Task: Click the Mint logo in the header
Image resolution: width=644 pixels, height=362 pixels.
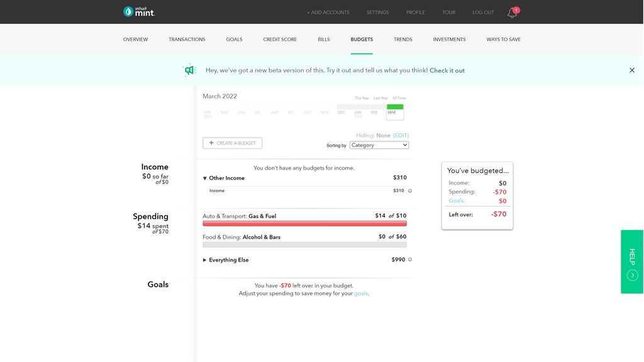Action: pyautogui.click(x=136, y=11)
